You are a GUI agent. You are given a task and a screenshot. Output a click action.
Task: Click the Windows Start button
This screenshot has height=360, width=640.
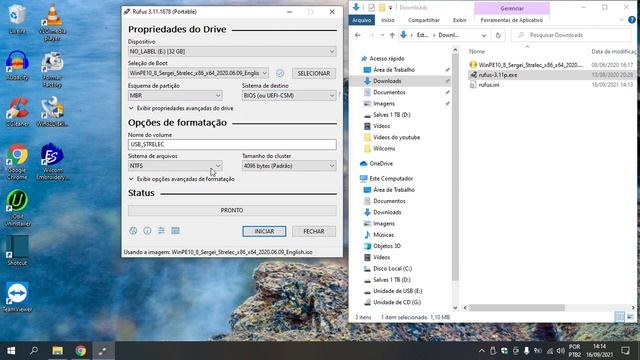point(11,351)
